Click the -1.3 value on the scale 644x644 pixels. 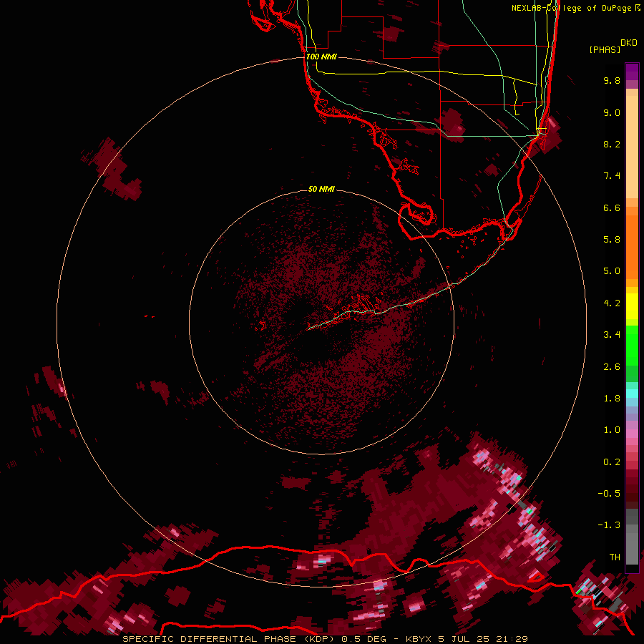(x=609, y=525)
